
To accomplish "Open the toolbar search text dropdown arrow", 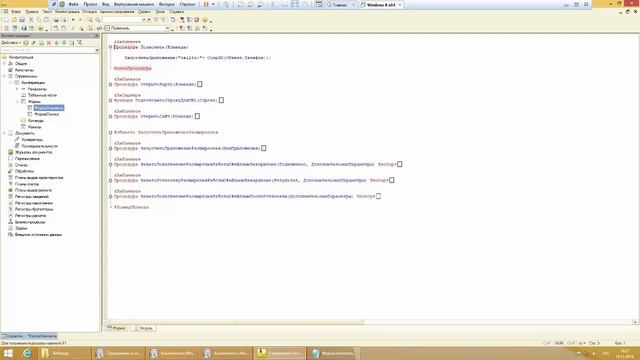I will (144, 20).
